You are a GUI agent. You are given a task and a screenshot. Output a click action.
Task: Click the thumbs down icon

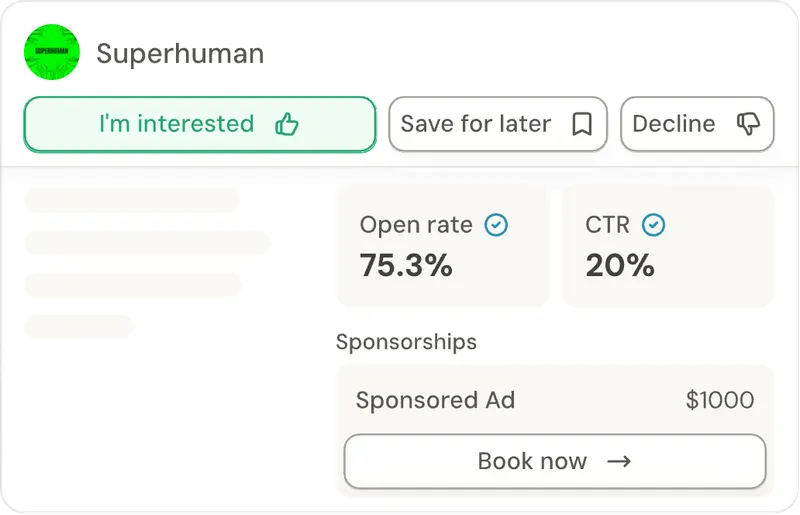tap(748, 124)
